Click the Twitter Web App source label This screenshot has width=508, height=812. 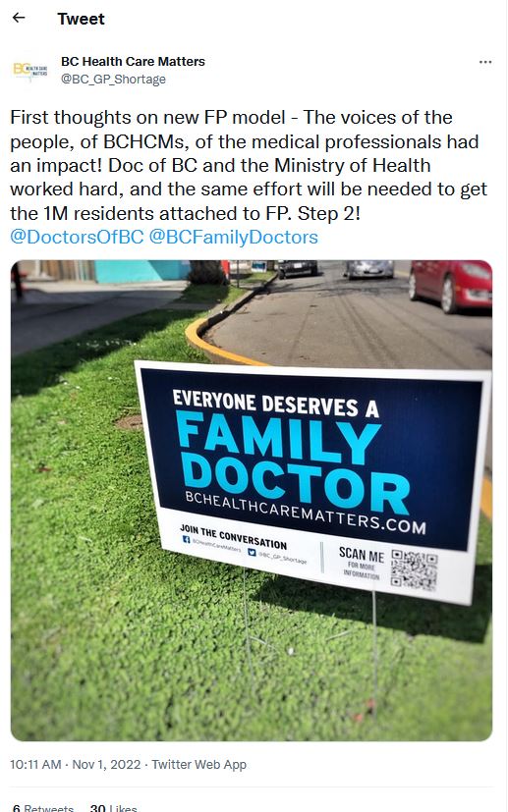(199, 764)
